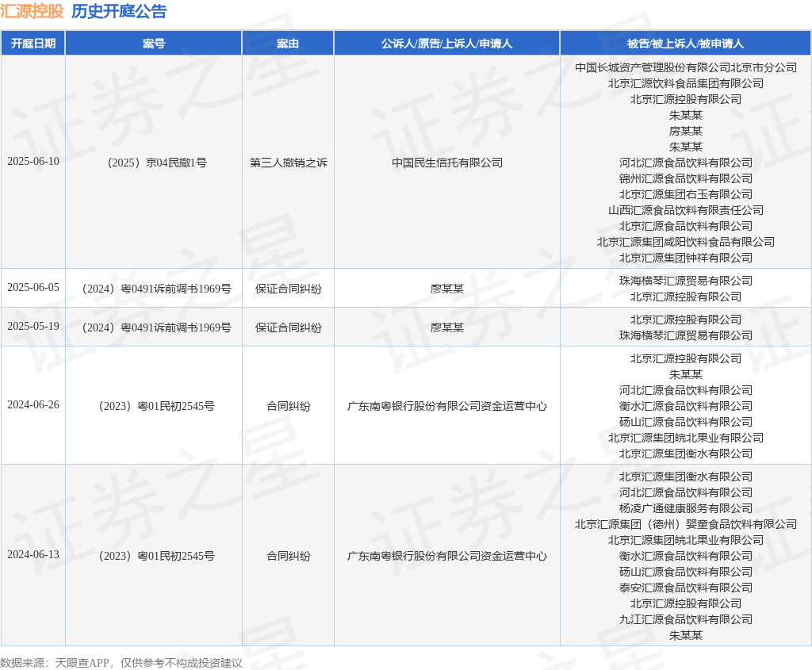Click defendant 杨凌广通健康服务有限公司
Viewport: 812px width, 670px height.
click(686, 508)
